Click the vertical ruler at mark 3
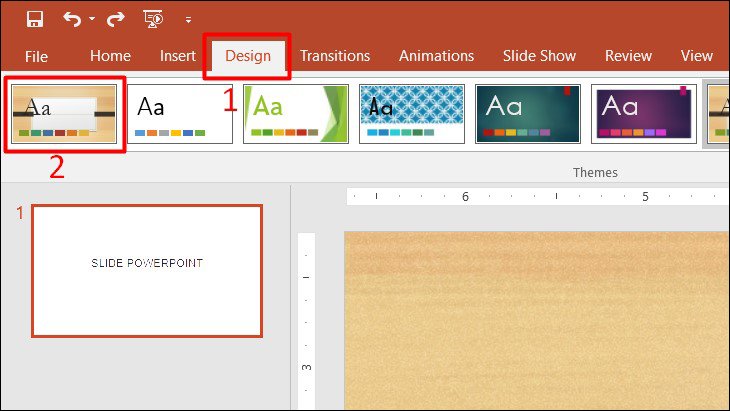This screenshot has width=730, height=411. (x=306, y=367)
